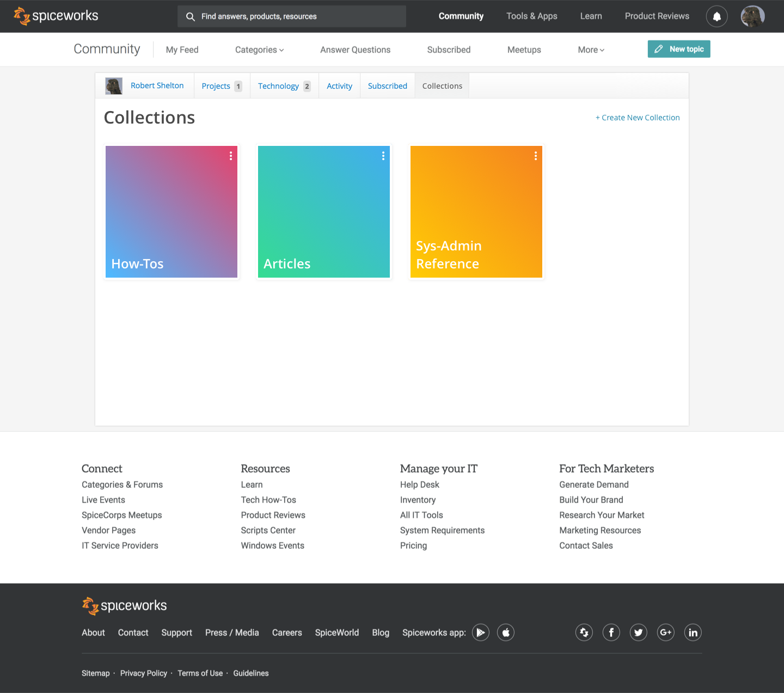The height and width of the screenshot is (693, 784).
Task: Expand the More dropdown
Action: [591, 50]
